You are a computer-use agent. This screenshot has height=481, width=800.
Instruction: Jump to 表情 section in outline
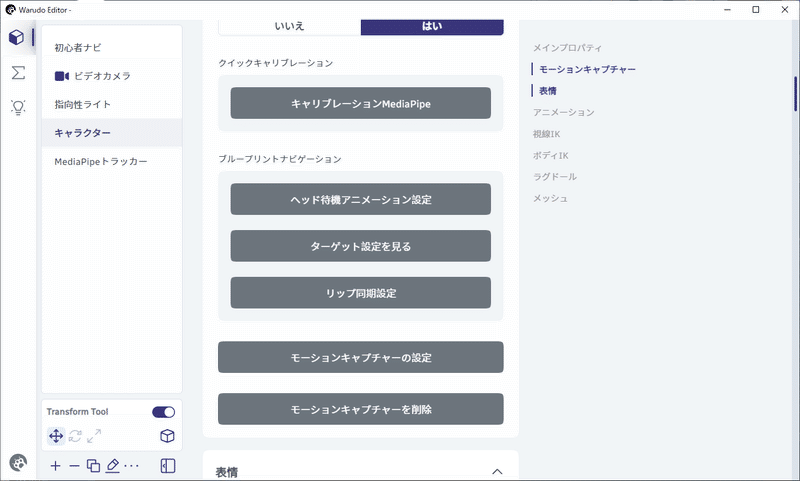(x=547, y=91)
